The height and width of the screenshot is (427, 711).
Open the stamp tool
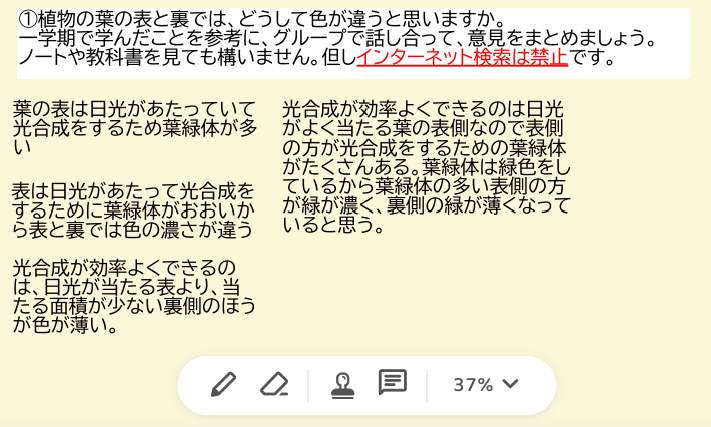343,385
